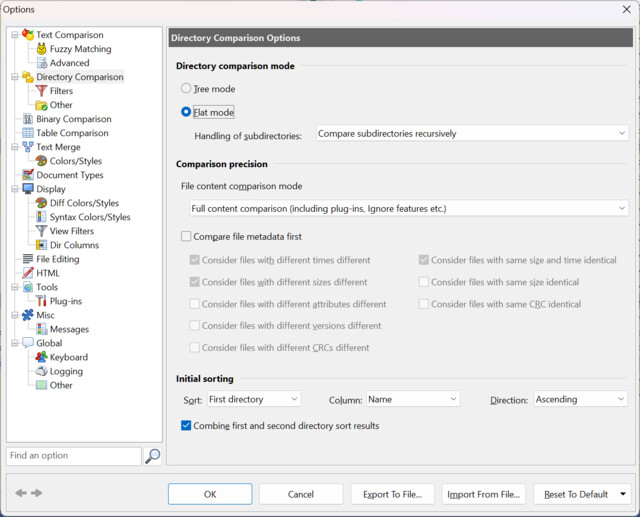
Task: Open the File content comparison mode dropdown
Action: point(409,209)
